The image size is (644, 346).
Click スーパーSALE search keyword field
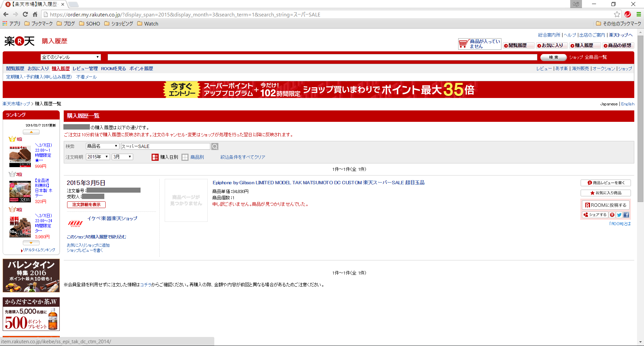click(x=165, y=146)
